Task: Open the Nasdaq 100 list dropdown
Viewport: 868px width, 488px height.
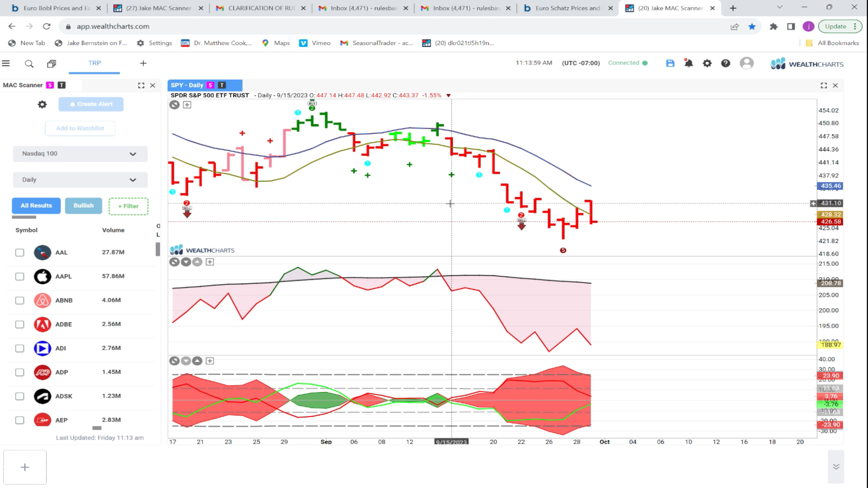Action: 80,154
